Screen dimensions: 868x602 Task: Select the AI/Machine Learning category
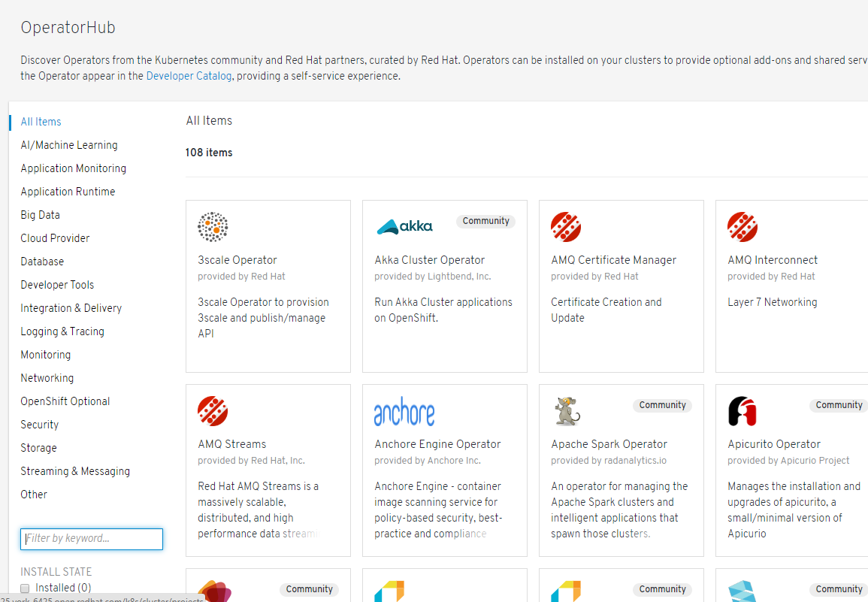(69, 145)
